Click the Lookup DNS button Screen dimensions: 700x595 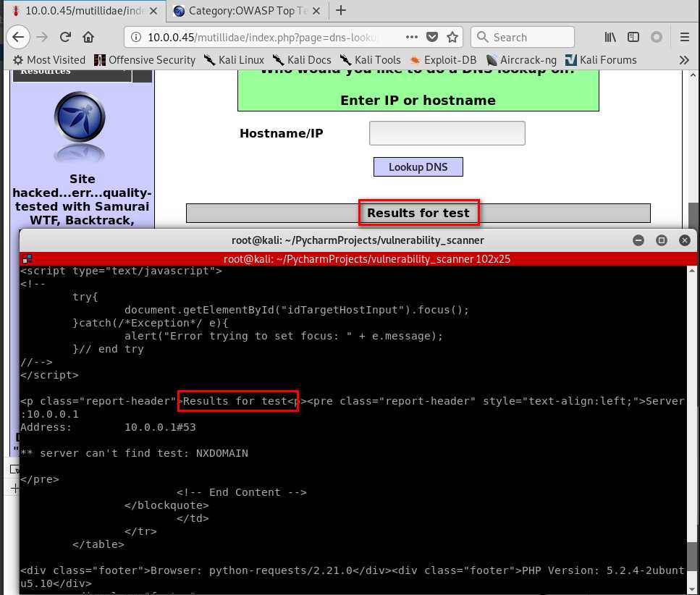click(418, 167)
